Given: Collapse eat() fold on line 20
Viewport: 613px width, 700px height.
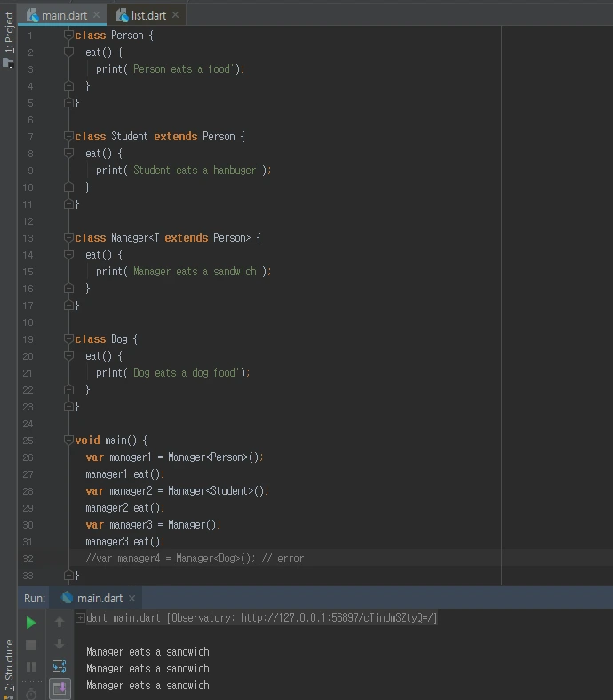Looking at the screenshot, I should click(x=68, y=356).
